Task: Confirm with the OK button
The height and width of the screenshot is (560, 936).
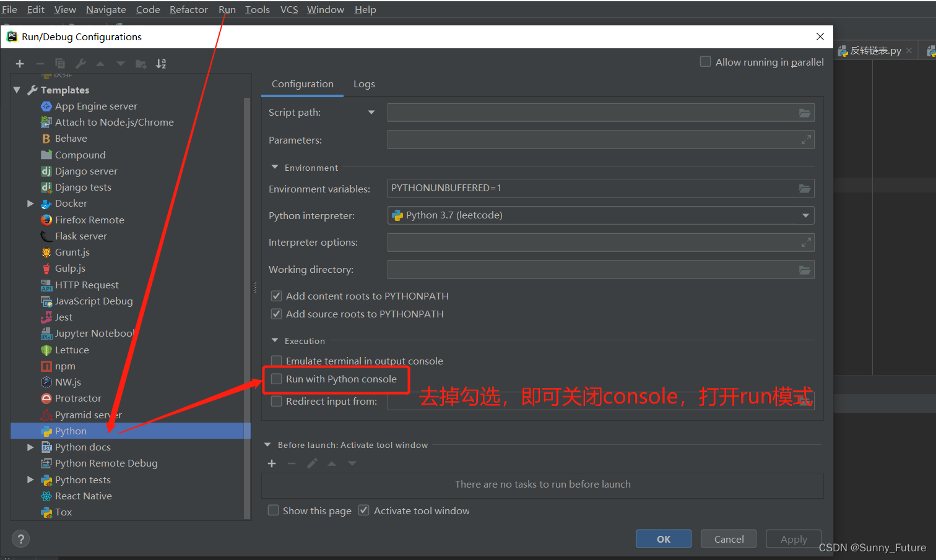Action: (x=664, y=539)
